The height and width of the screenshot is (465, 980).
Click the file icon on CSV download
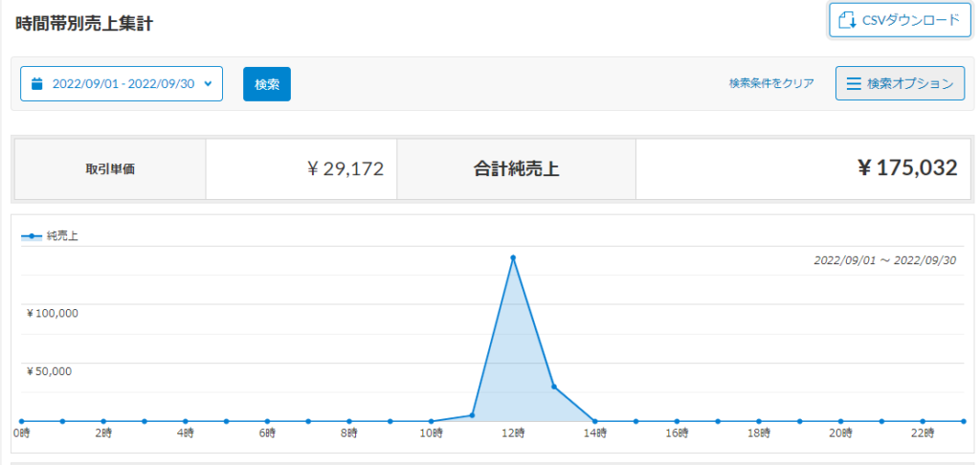(847, 20)
